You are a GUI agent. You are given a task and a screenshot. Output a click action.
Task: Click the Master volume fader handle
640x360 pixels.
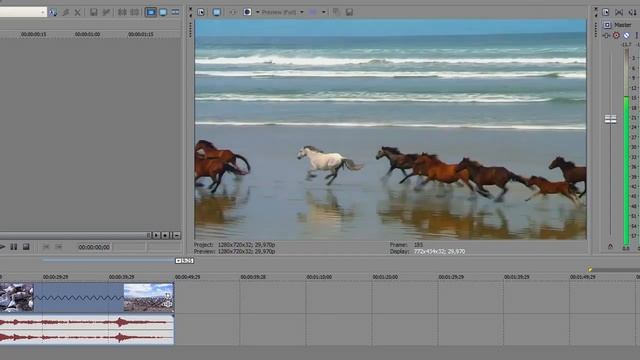(x=611, y=119)
